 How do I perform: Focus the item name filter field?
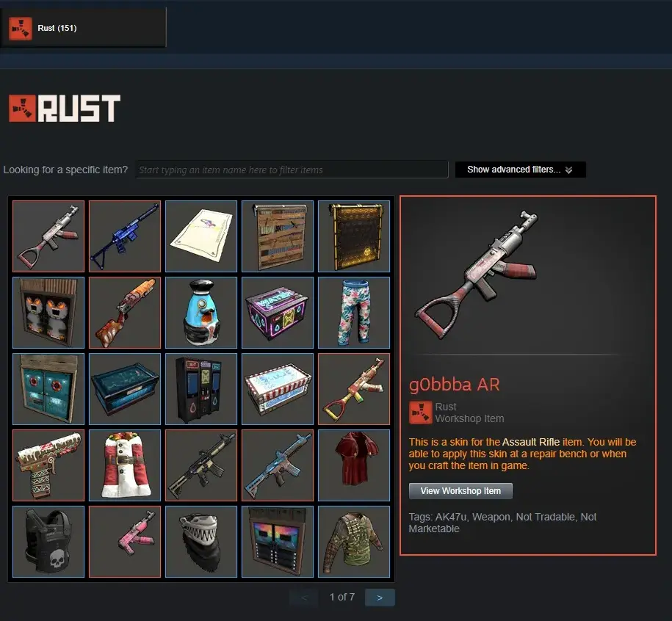pos(292,170)
